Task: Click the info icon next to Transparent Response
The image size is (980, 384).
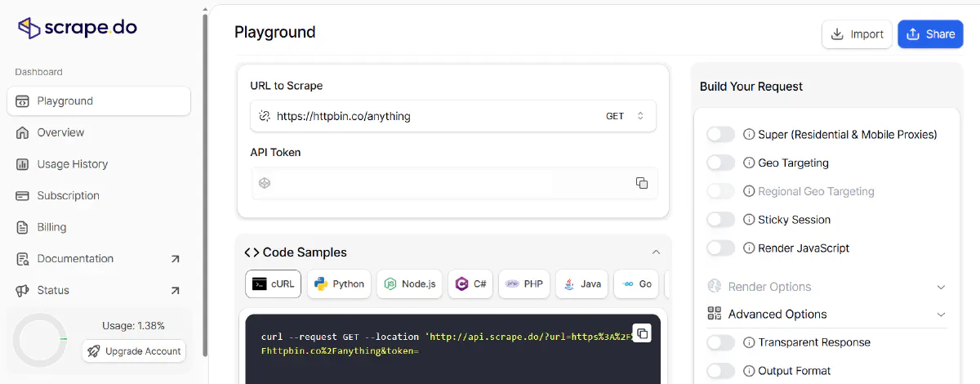Action: (749, 342)
